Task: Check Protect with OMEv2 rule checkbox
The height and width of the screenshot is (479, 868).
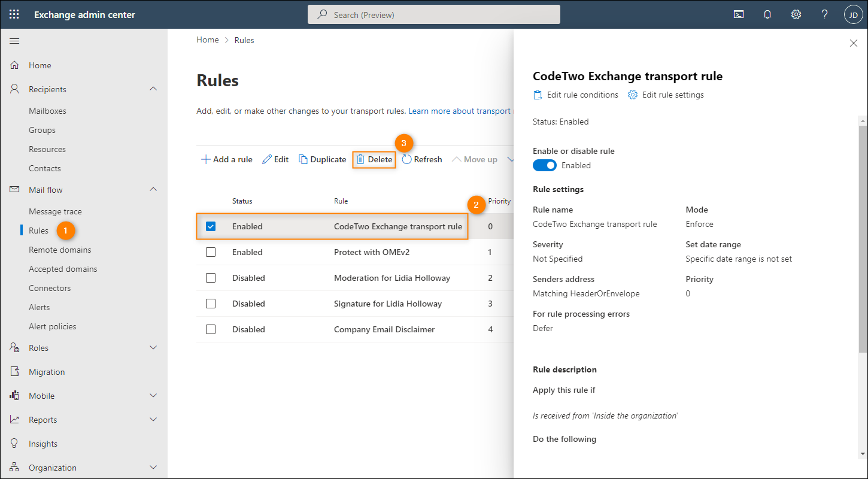Action: [211, 252]
